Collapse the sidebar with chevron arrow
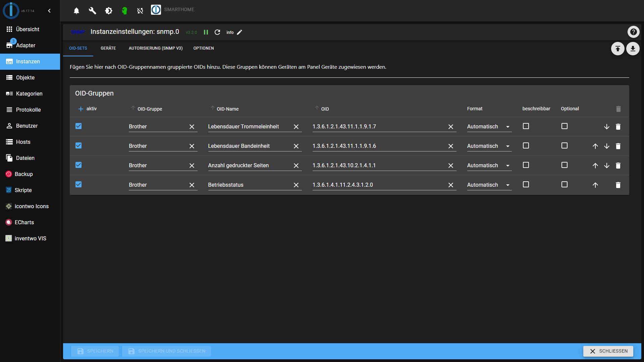This screenshot has height=362, width=644. click(x=49, y=11)
